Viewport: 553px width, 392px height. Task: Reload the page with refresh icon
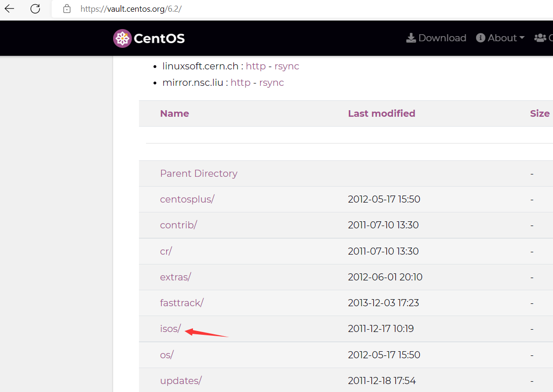tap(35, 8)
